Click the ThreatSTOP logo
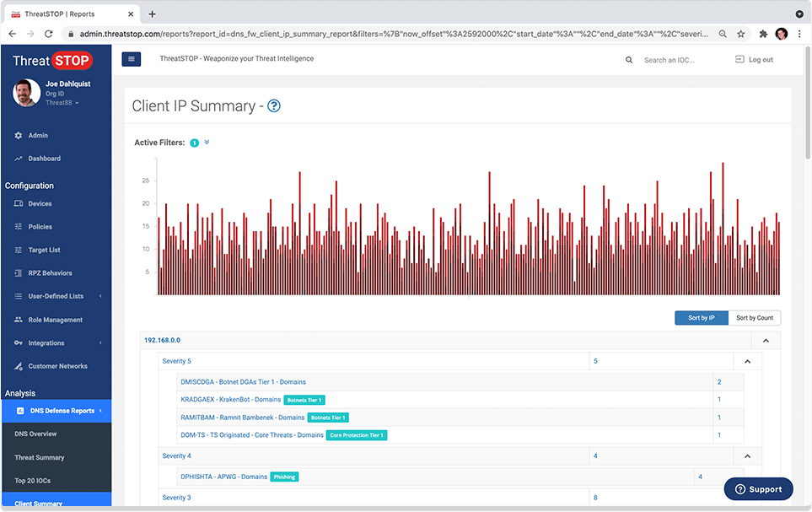The width and height of the screenshot is (812, 512). [x=52, y=61]
